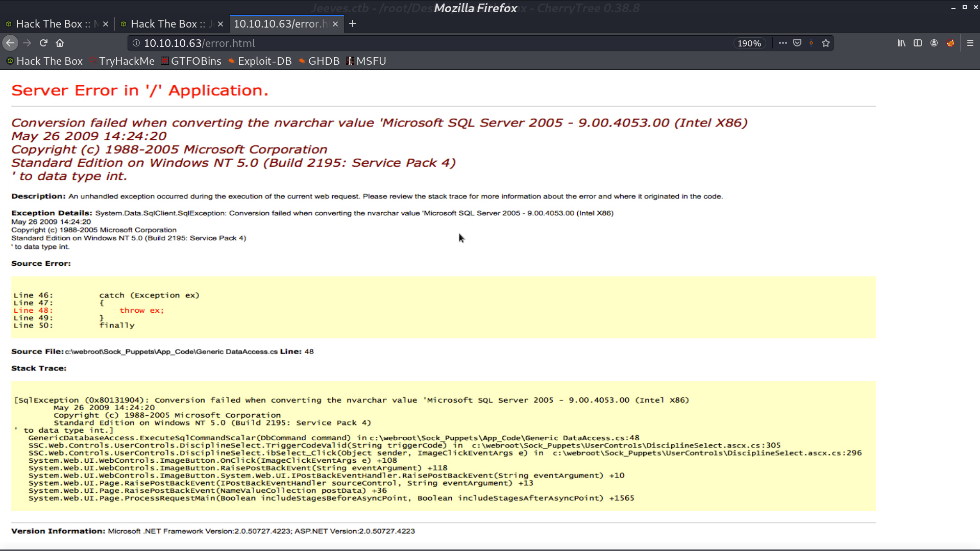The height and width of the screenshot is (551, 980).
Task: Minimize the Firefox window
Action: click(953, 8)
